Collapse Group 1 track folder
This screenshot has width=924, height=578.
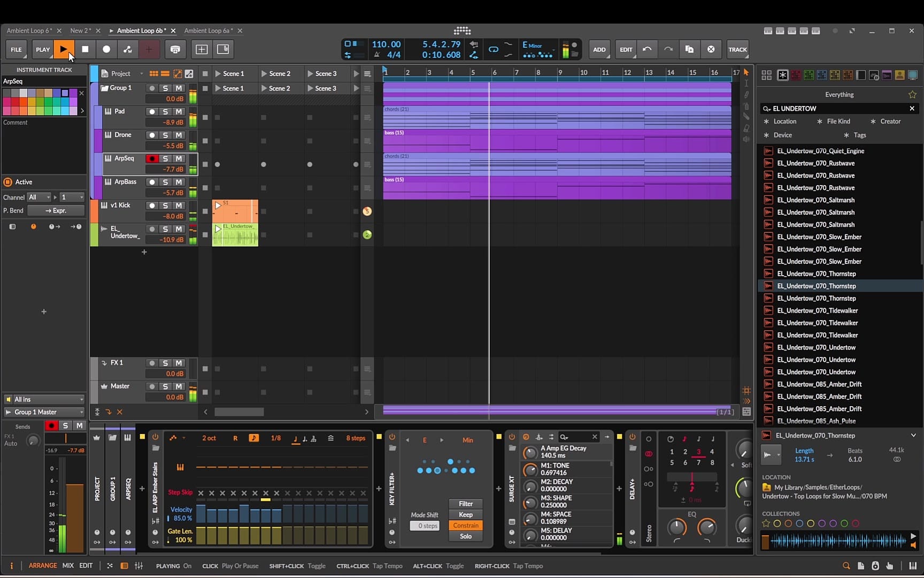point(104,88)
